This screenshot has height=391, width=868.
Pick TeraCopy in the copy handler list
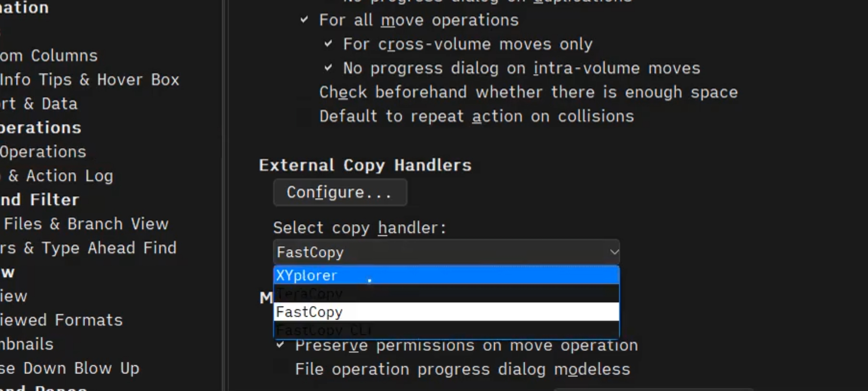[446, 293]
